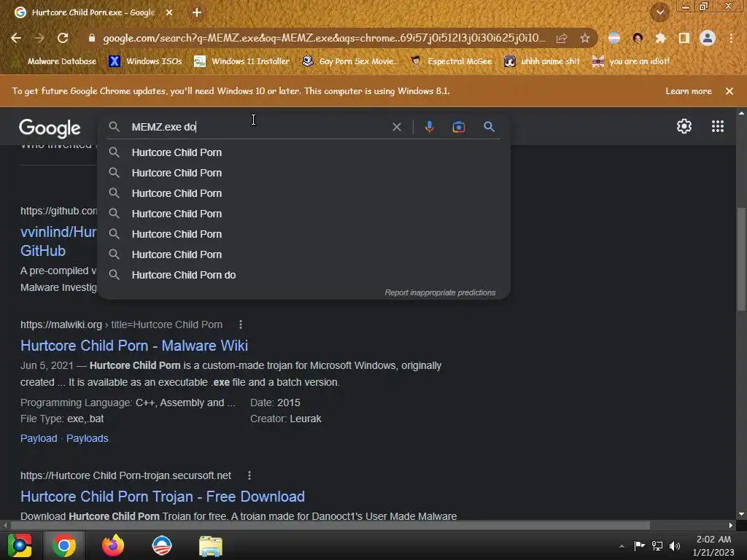Click the address bar URL
Screen dimensions: 747x560
tap(324, 38)
